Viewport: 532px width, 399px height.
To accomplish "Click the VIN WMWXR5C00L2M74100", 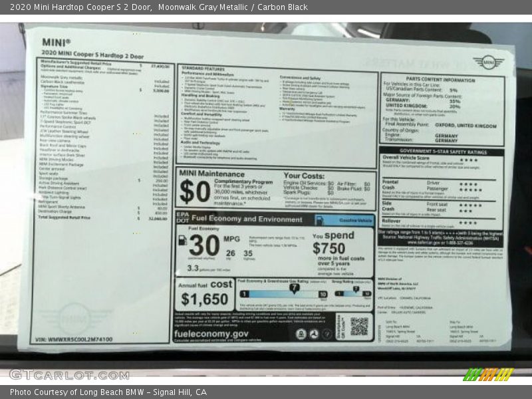I will coord(74,339).
